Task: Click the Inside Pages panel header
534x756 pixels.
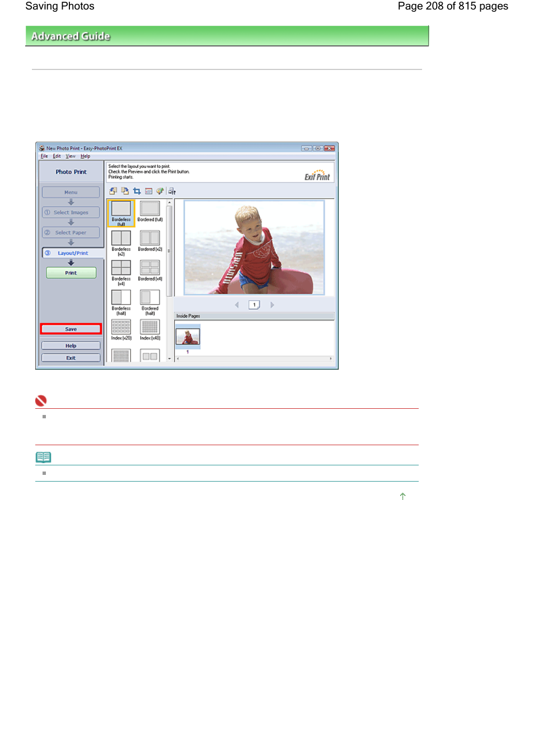Action: point(254,316)
